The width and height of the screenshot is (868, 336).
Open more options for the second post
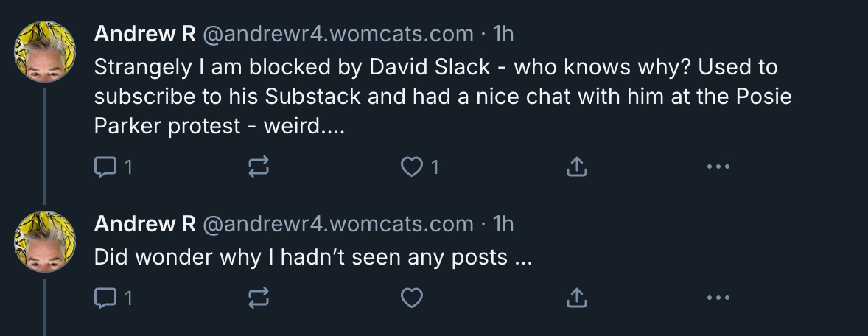[x=717, y=298]
